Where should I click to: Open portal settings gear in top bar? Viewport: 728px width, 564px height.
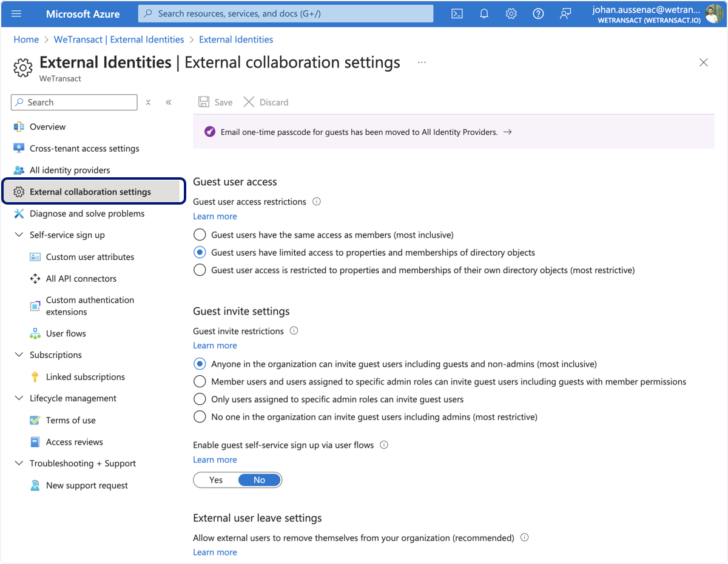pyautogui.click(x=511, y=13)
